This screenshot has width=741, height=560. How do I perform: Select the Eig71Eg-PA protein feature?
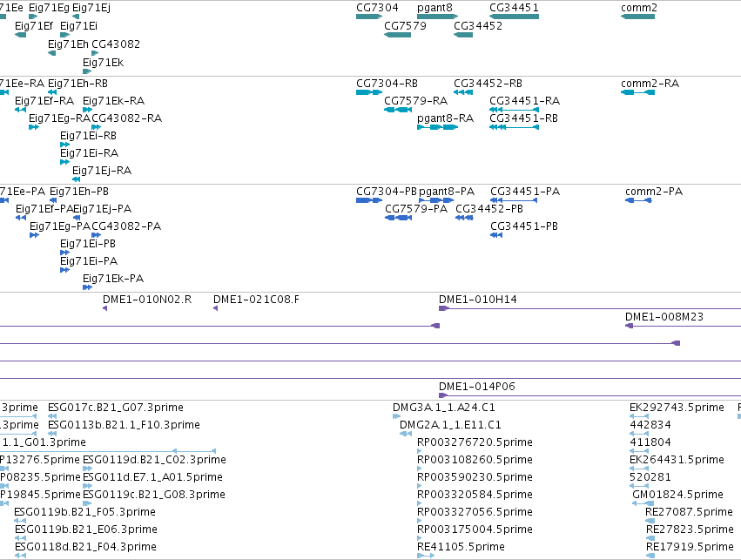tap(34, 235)
